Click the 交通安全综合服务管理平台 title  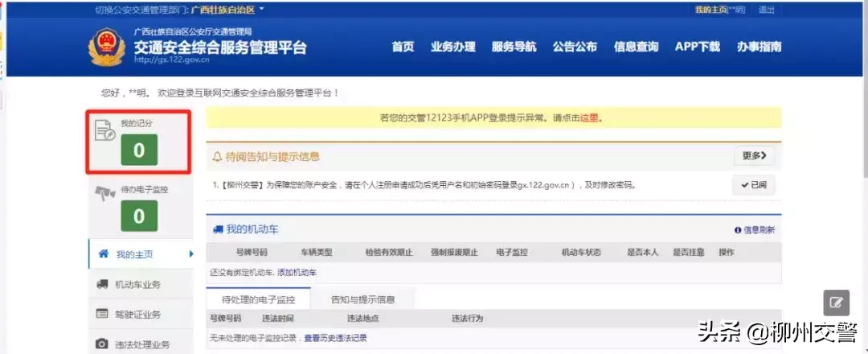click(x=219, y=47)
